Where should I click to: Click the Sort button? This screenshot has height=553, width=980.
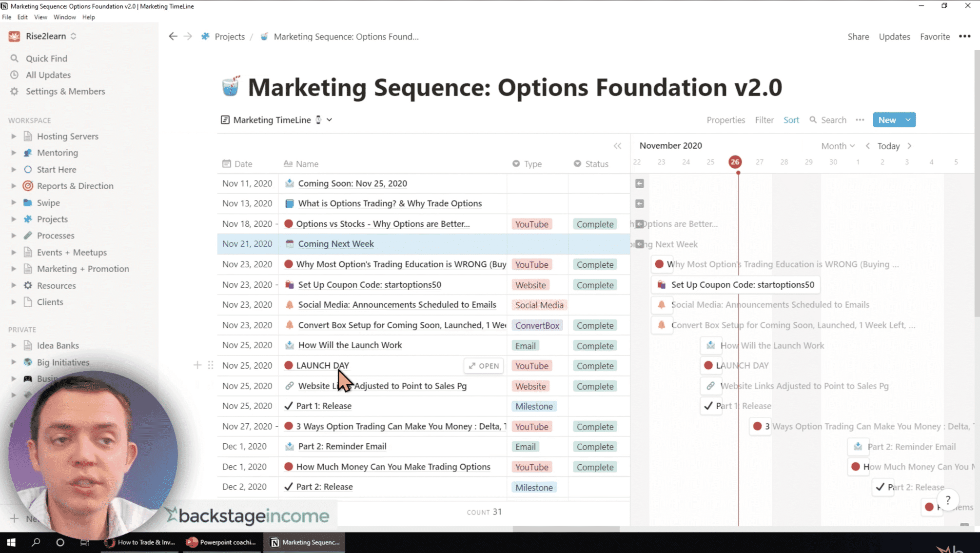791,120
